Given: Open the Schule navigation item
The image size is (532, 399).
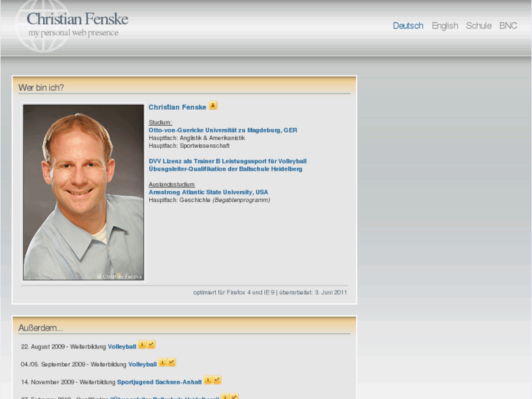Looking at the screenshot, I should (479, 26).
